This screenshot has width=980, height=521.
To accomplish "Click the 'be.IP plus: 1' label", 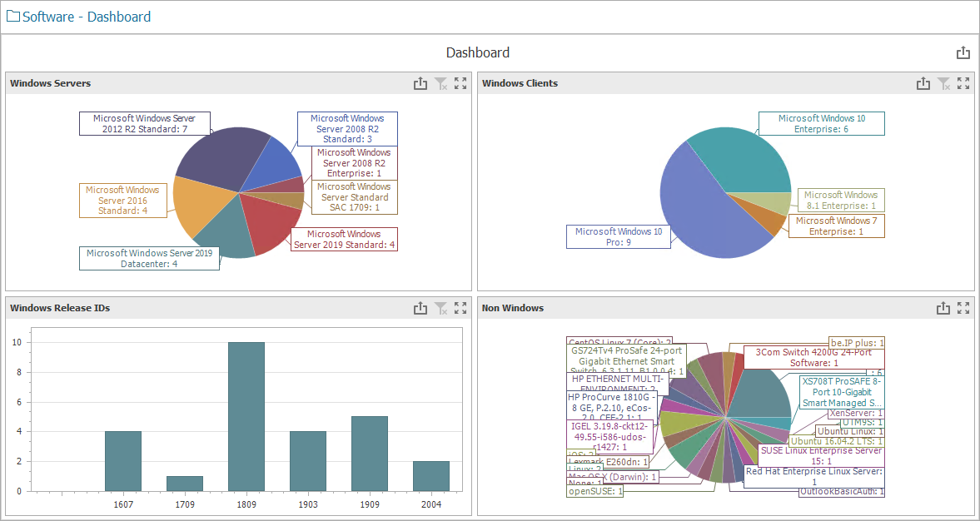I will click(x=856, y=342).
